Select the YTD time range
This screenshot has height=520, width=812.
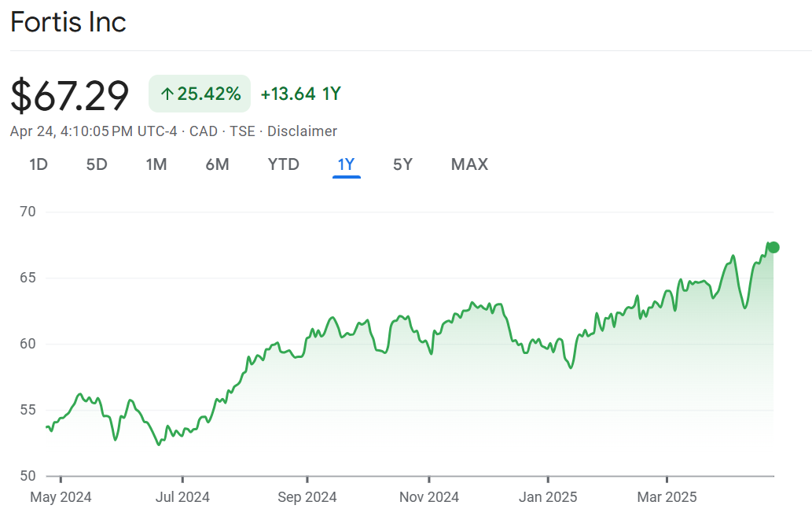point(283,164)
